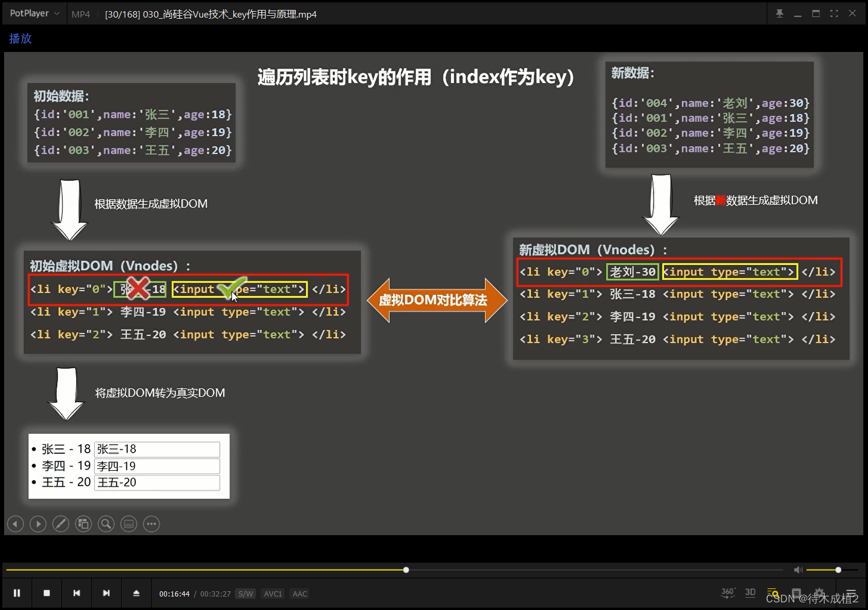
Task: Pause the video playback
Action: [17, 593]
